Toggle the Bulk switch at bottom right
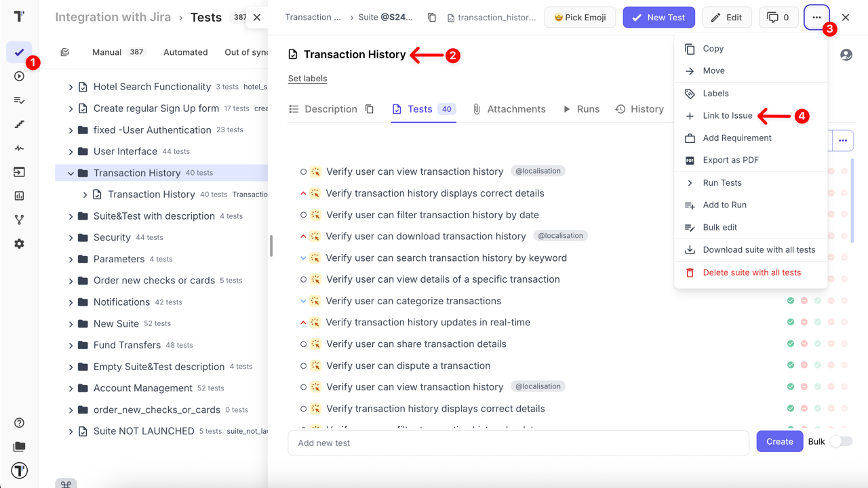The image size is (868, 488). coord(840,441)
